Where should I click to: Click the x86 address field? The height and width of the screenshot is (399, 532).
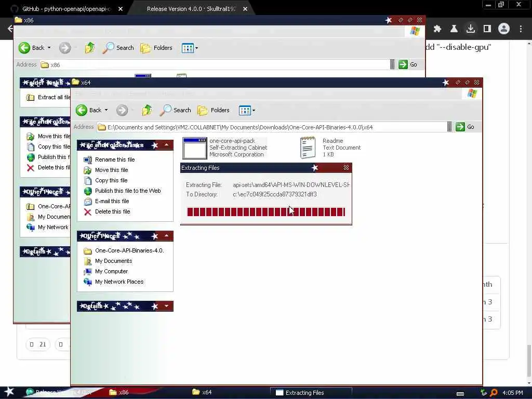[x=215, y=65]
